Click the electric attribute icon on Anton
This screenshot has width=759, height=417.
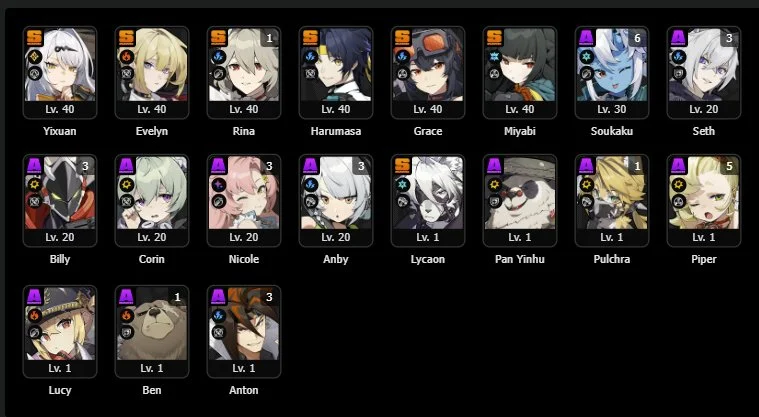pos(218,315)
